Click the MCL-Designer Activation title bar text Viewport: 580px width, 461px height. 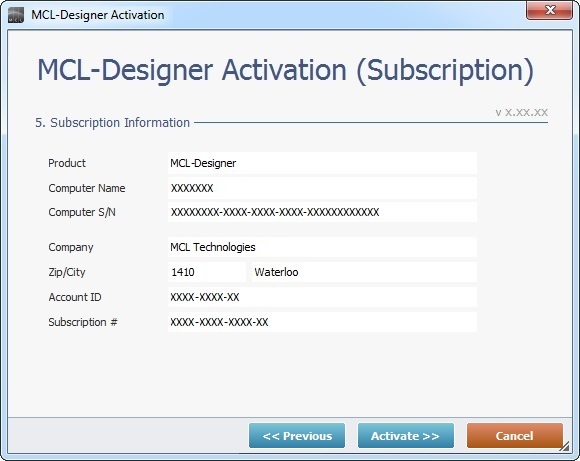pos(98,15)
